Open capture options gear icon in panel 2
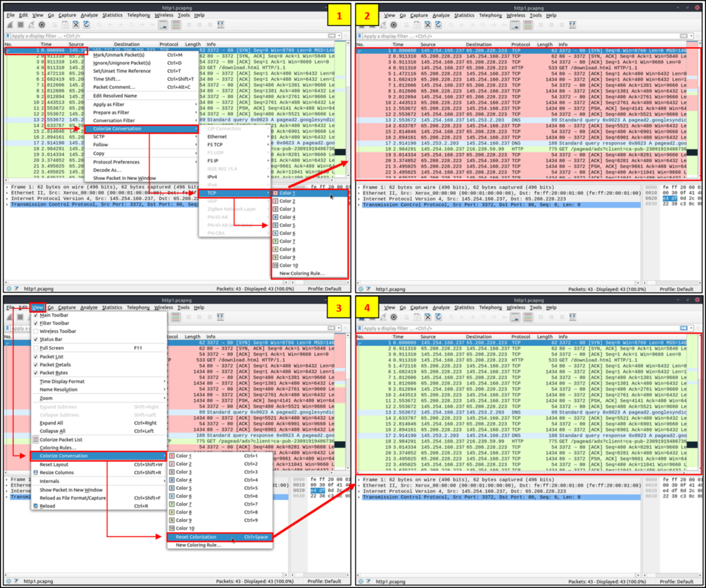Viewport: 706px width, 588px height. tap(394, 25)
